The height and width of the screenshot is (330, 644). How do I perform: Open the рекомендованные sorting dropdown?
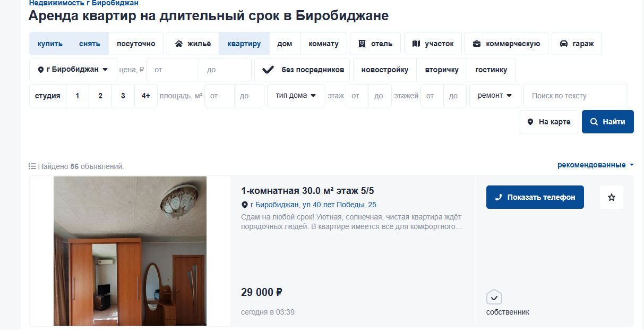point(595,165)
